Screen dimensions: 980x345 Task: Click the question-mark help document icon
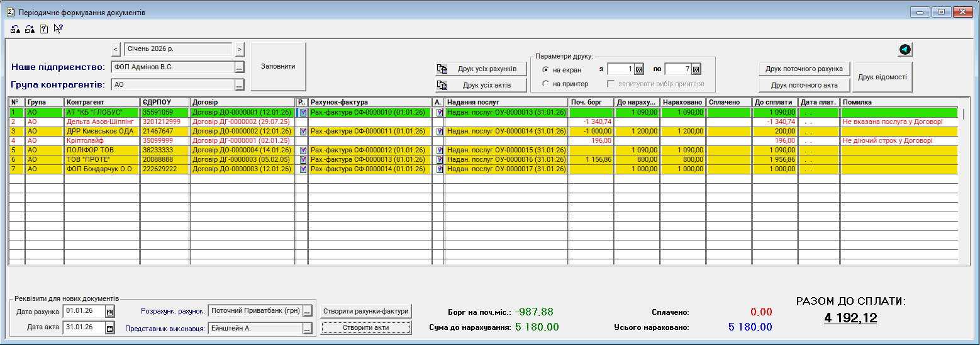[44, 28]
